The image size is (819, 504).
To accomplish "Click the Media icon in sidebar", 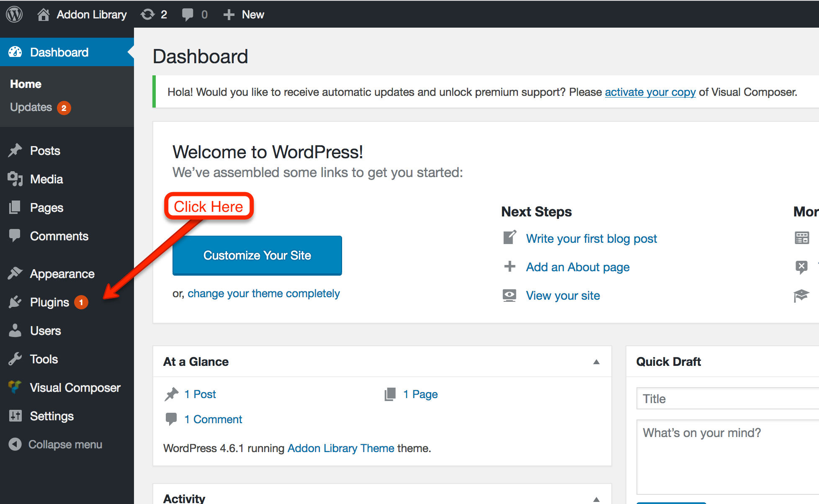I will 15,179.
